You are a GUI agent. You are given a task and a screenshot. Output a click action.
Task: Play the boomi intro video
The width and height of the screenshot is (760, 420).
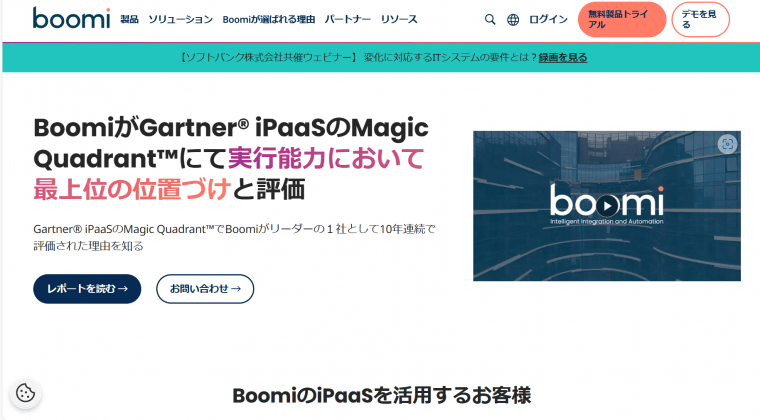click(x=607, y=206)
